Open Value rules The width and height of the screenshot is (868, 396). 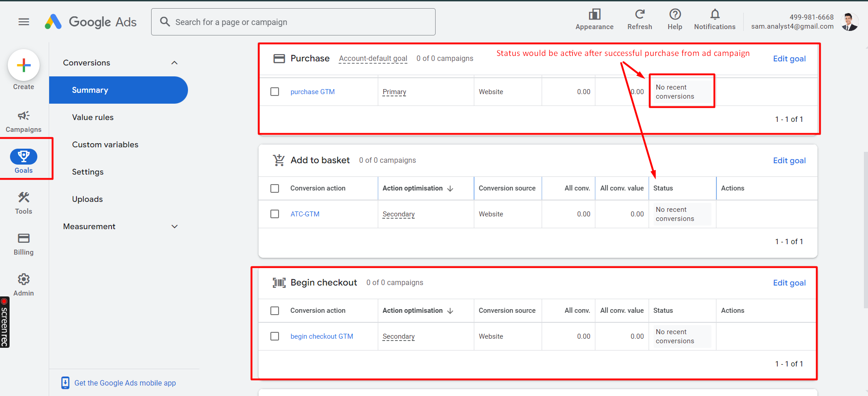[x=93, y=117]
